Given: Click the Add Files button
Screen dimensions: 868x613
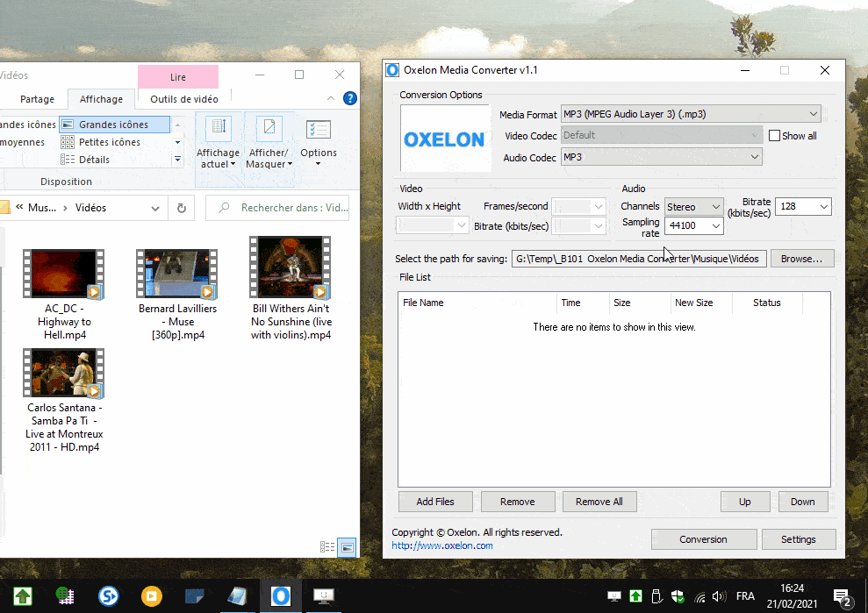Looking at the screenshot, I should point(435,502).
